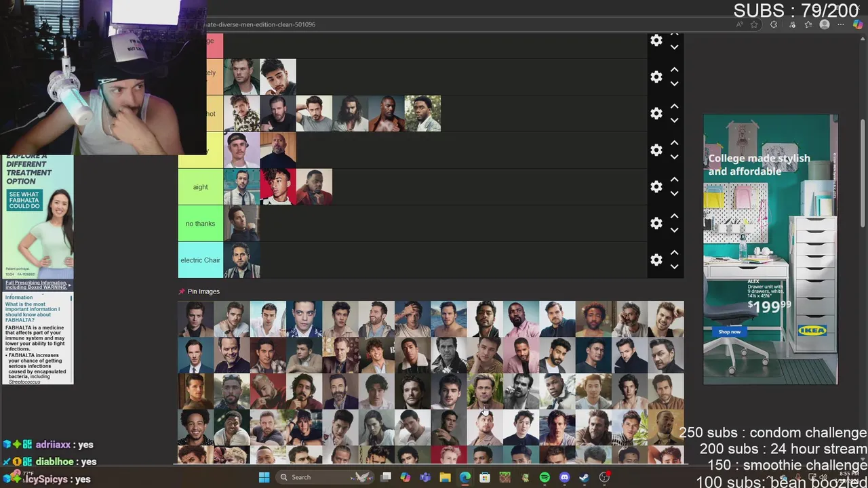Open the browser Extensions puzzle icon
Viewport: 868px width, 488px height.
click(x=774, y=24)
